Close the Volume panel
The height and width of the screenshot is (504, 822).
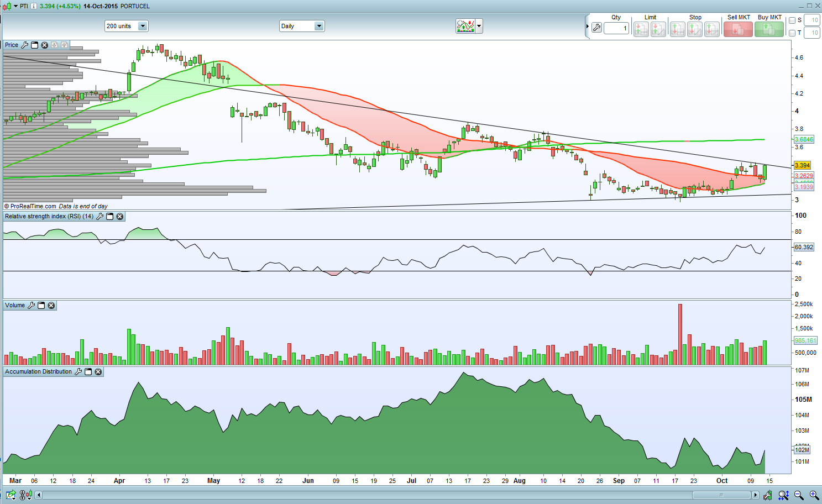[x=51, y=305]
